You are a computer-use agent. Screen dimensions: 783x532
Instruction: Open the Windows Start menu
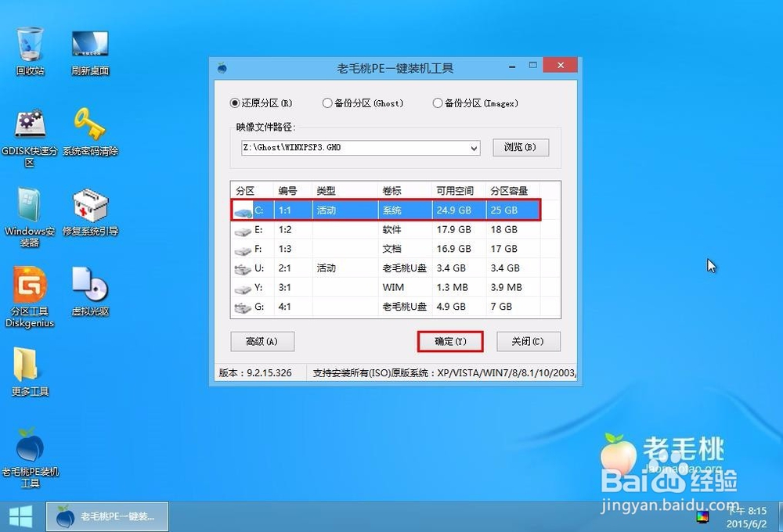21,516
